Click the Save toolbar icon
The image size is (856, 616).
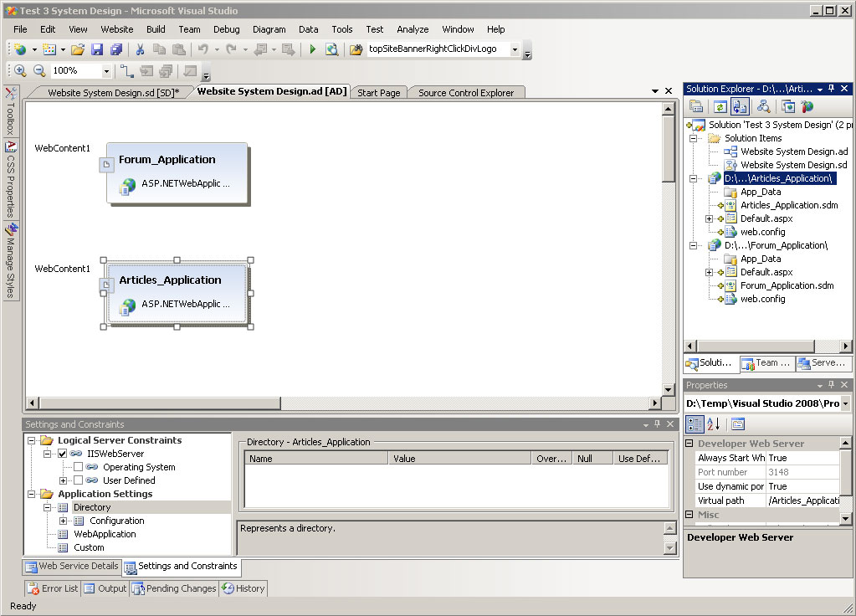click(x=97, y=49)
